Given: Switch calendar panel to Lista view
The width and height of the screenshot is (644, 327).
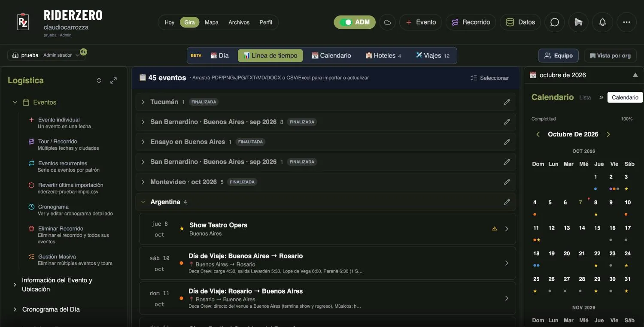Looking at the screenshot, I should point(585,97).
